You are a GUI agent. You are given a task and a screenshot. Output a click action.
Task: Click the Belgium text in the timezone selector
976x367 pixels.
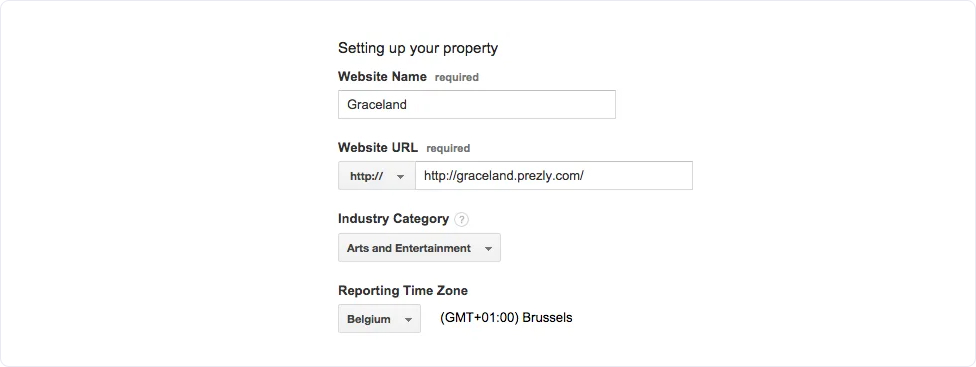[x=368, y=319]
